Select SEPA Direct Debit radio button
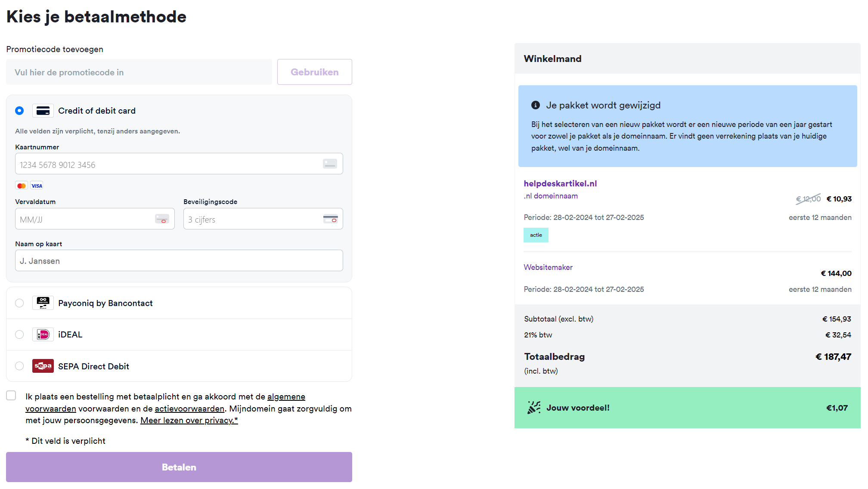868x489 pixels. tap(19, 366)
